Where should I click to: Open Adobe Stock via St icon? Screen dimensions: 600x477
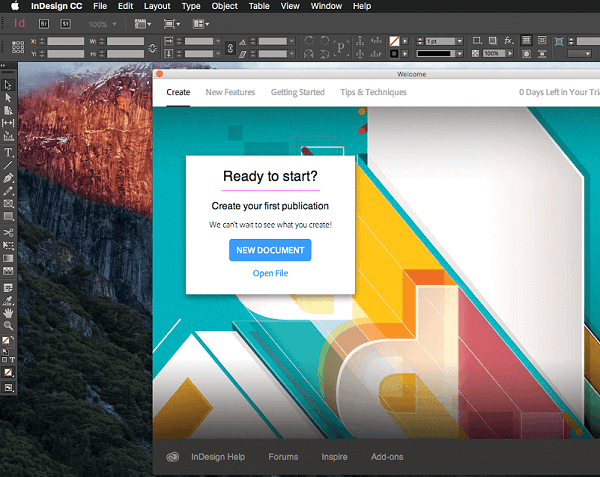65,24
